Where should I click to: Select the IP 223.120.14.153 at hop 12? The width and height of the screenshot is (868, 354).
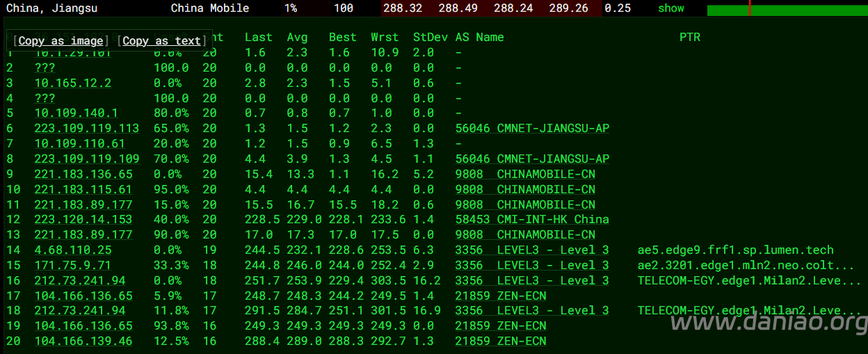[83, 220]
